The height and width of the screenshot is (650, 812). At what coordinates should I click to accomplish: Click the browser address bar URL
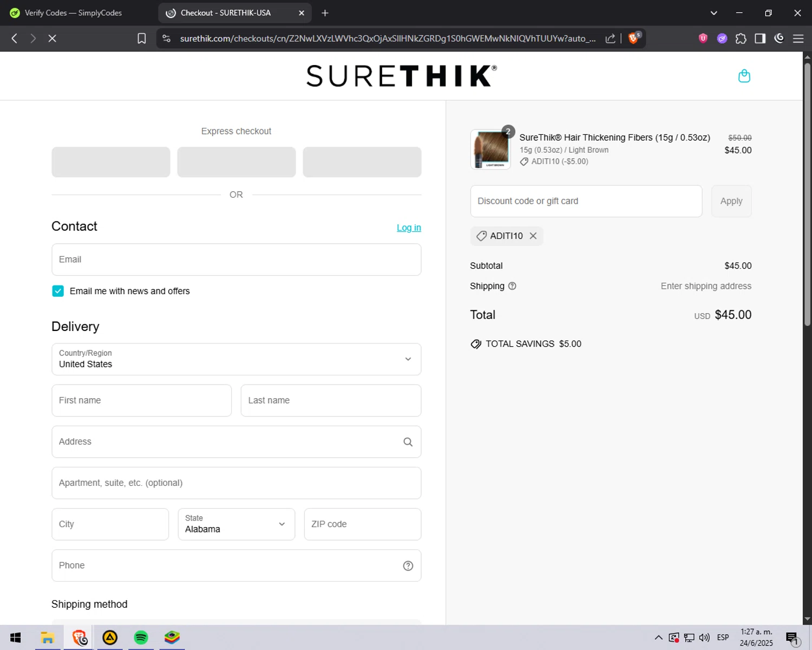coord(388,38)
